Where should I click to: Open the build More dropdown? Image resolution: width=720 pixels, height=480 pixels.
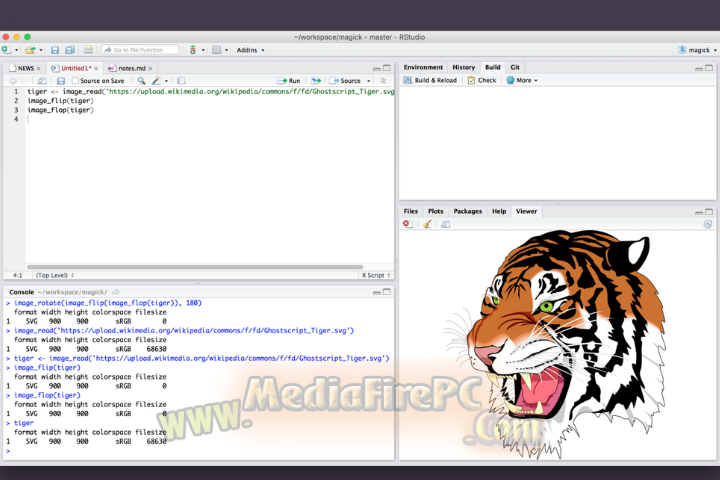[522, 80]
